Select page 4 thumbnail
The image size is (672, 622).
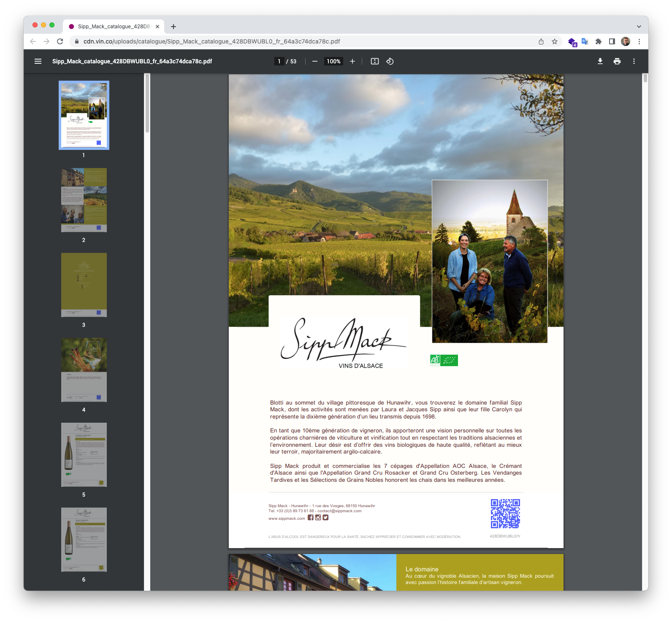[84, 370]
